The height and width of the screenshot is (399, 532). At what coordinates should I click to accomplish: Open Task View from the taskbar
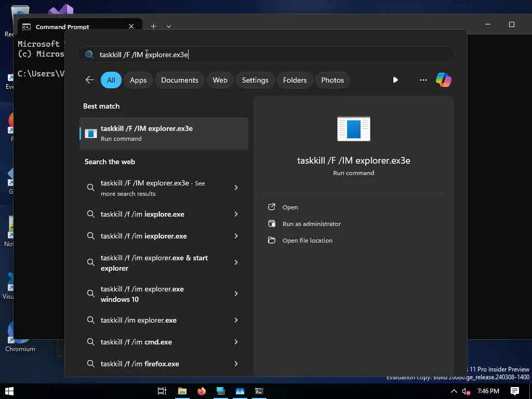(x=162, y=391)
